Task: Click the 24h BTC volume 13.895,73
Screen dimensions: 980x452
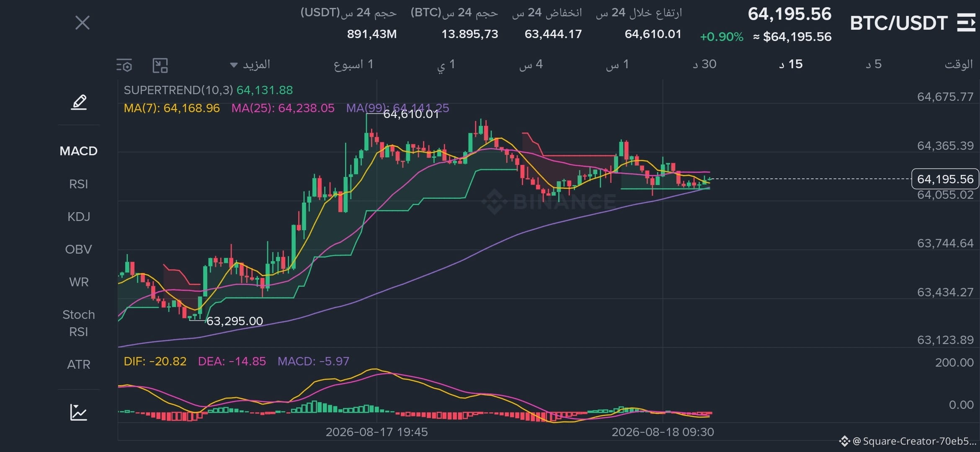Action: coord(470,34)
